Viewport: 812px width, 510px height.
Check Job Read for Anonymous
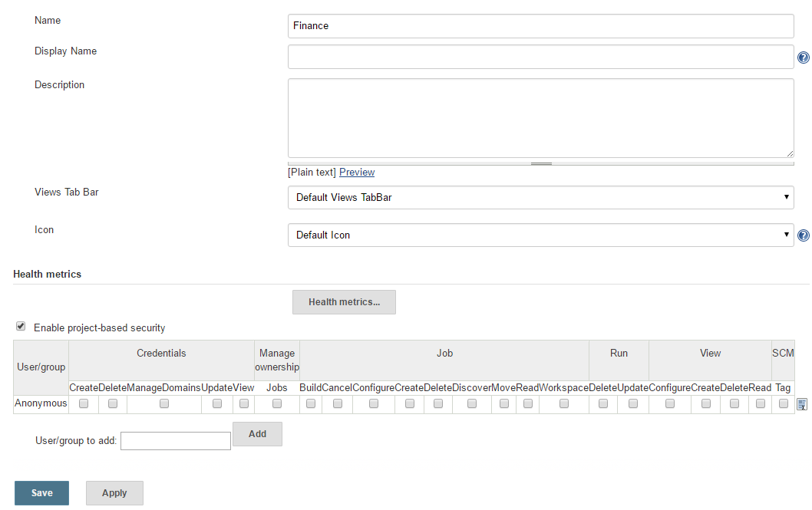[528, 403]
